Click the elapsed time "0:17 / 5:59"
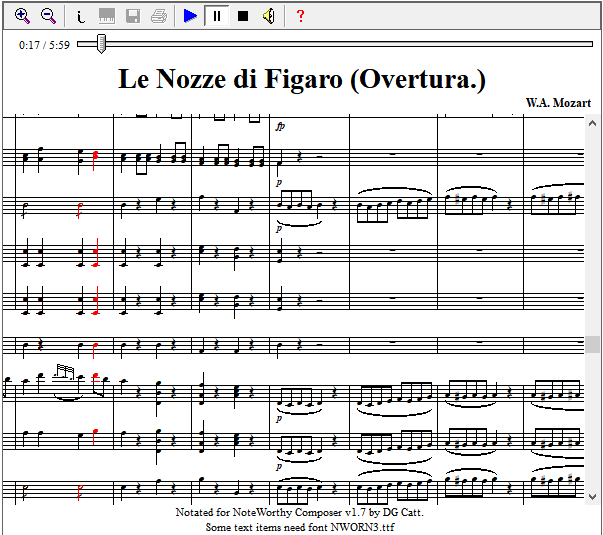The image size is (603, 535). pos(45,45)
